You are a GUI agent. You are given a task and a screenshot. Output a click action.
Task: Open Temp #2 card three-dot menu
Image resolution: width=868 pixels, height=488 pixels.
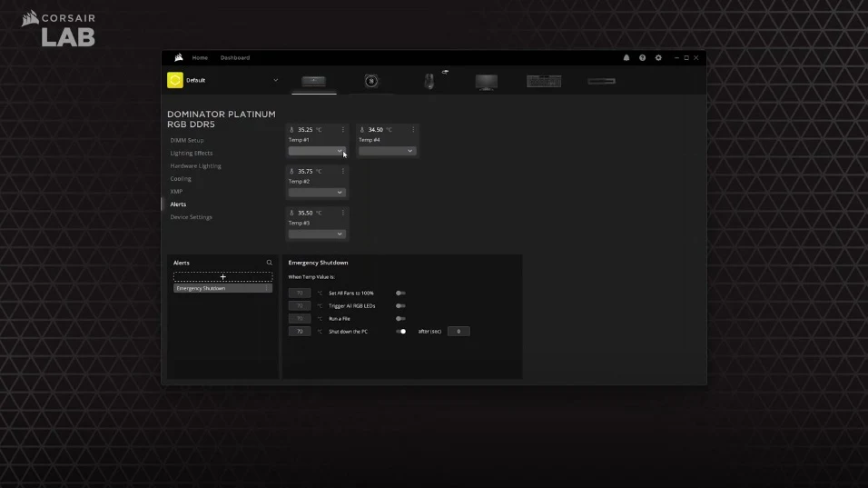point(342,171)
